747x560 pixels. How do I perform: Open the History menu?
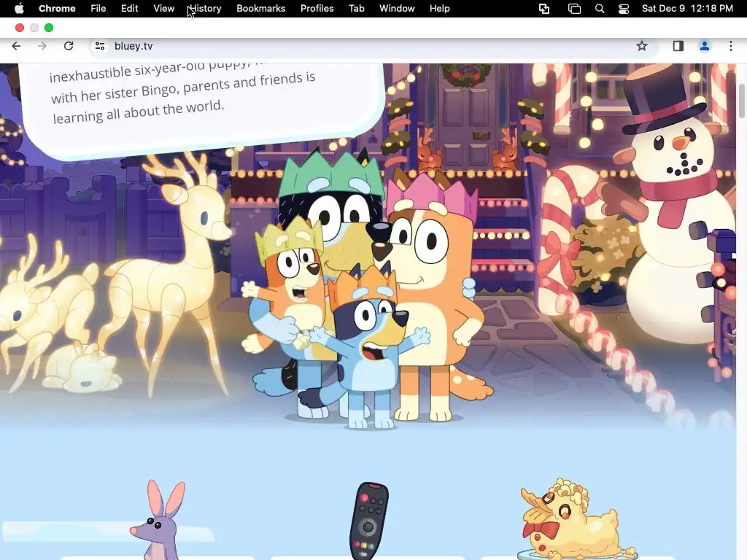coord(205,9)
